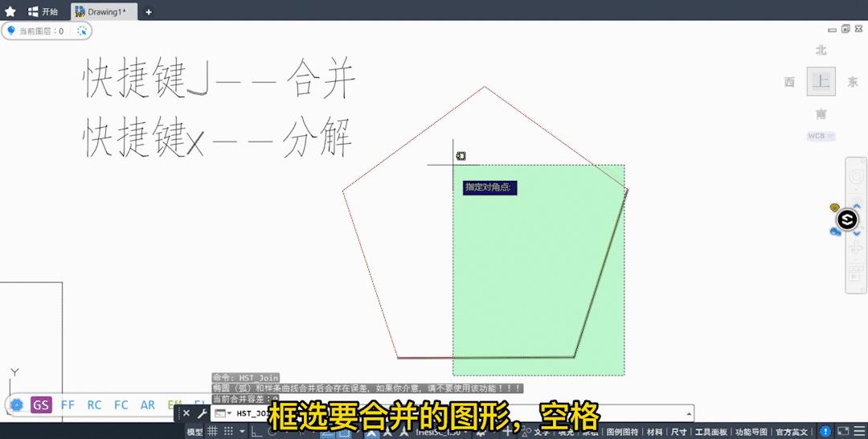Open the 开始 start tab

pos(43,11)
